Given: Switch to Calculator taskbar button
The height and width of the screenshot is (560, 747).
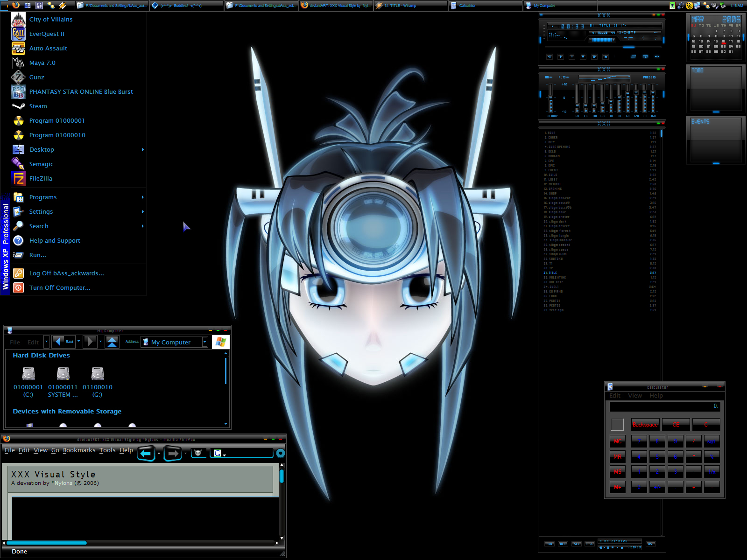Looking at the screenshot, I should pos(486,6).
